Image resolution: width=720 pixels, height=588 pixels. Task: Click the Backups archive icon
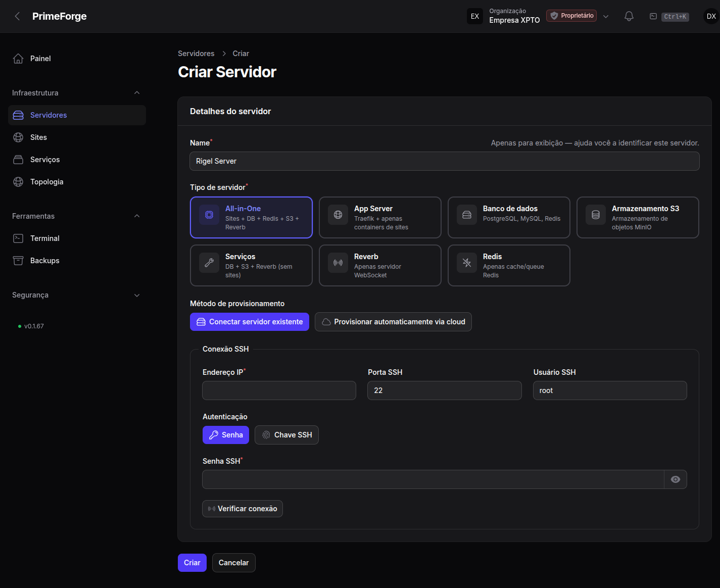[x=18, y=261]
